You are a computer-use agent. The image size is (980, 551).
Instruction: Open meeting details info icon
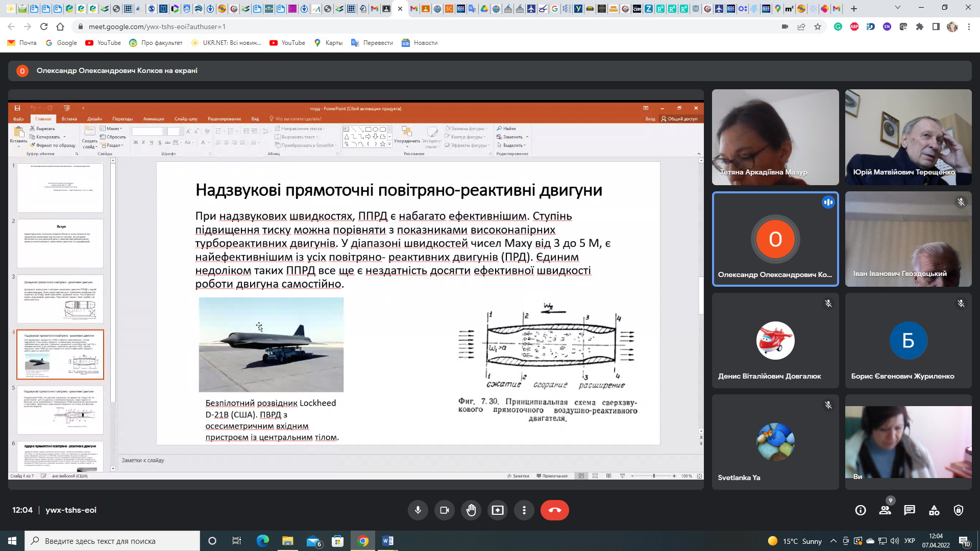pos(861,510)
